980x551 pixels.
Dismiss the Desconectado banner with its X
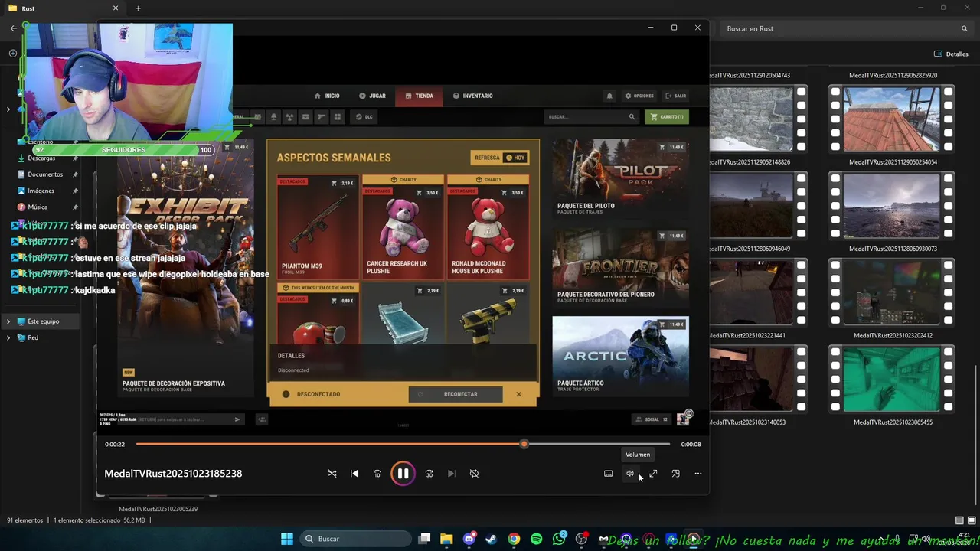518,394
